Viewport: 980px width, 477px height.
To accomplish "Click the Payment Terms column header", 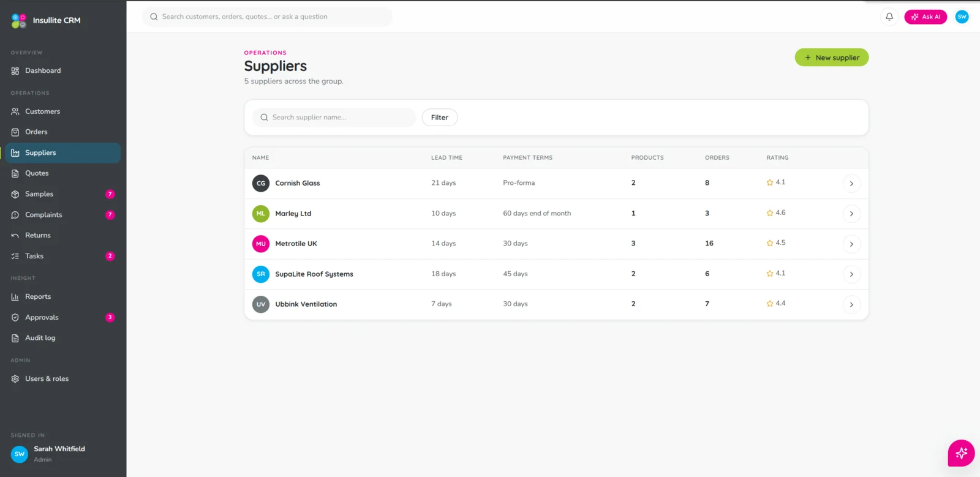I will tap(527, 158).
